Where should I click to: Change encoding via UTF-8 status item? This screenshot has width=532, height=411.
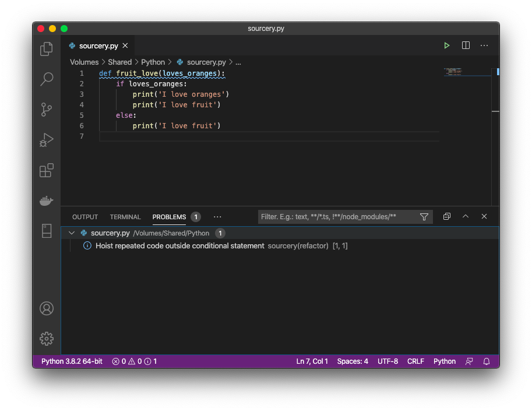pos(388,361)
